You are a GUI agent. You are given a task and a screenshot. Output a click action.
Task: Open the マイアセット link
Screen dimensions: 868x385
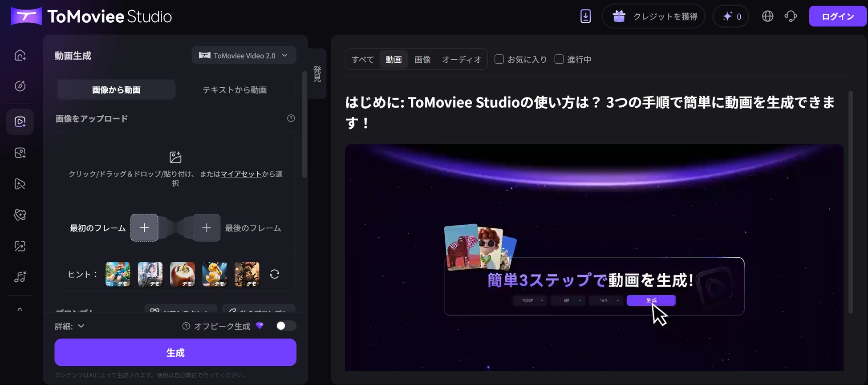[x=241, y=174]
